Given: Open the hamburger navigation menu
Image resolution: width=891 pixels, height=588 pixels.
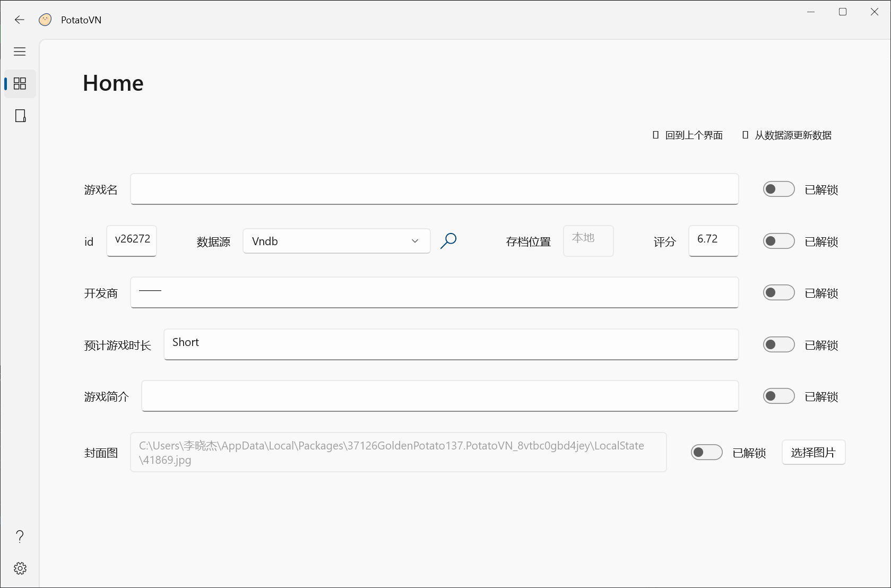Looking at the screenshot, I should tap(20, 51).
